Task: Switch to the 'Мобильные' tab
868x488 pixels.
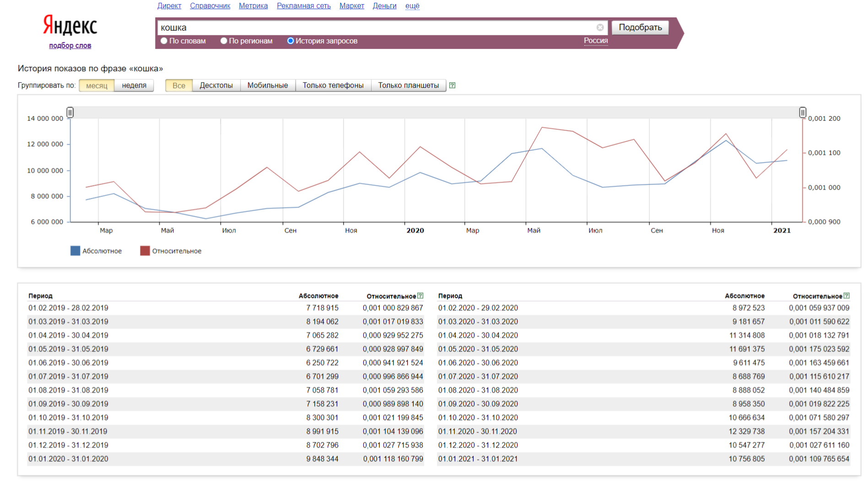Action: [x=268, y=86]
